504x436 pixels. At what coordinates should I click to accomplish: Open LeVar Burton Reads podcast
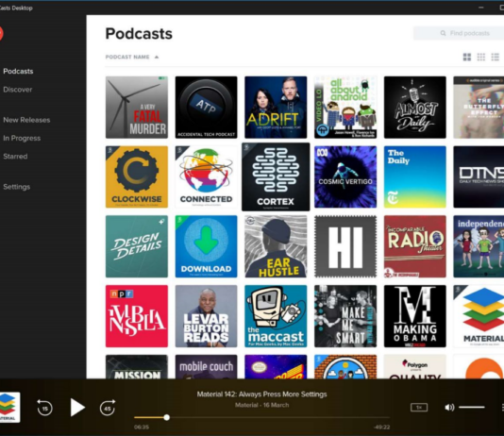[206, 316]
